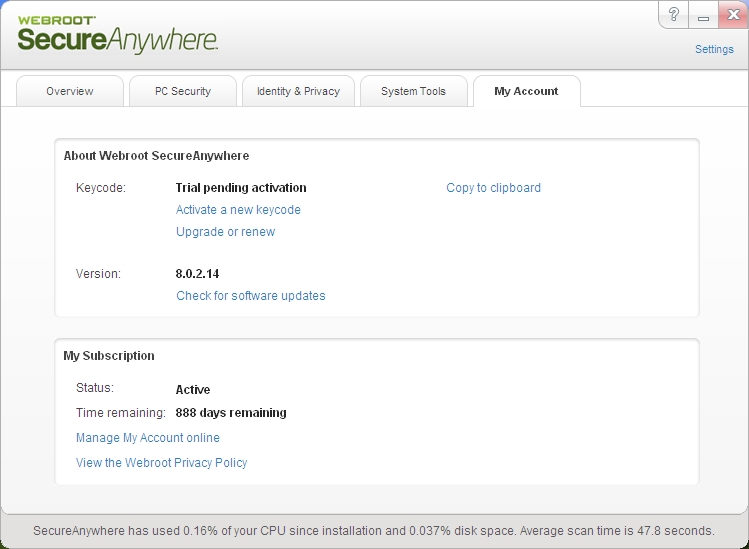Click Activate a new keycode
This screenshot has width=749, height=549.
pyautogui.click(x=238, y=210)
